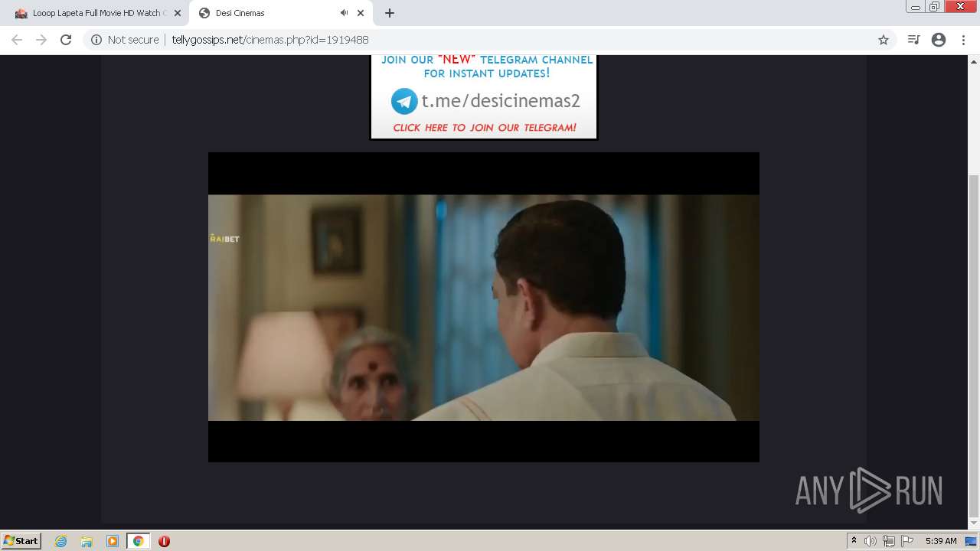
Task: Close the Desi Cinemas tab
Action: [x=361, y=13]
